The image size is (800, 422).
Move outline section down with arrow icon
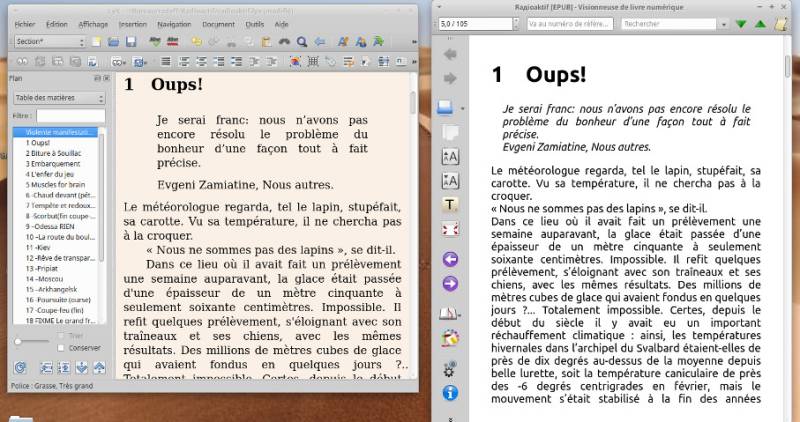82,367
